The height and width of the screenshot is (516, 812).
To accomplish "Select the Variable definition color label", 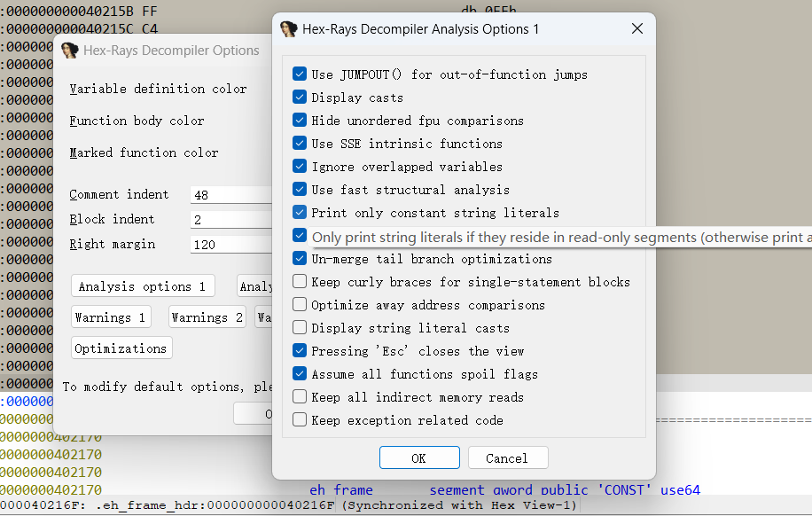I will pyautogui.click(x=158, y=90).
